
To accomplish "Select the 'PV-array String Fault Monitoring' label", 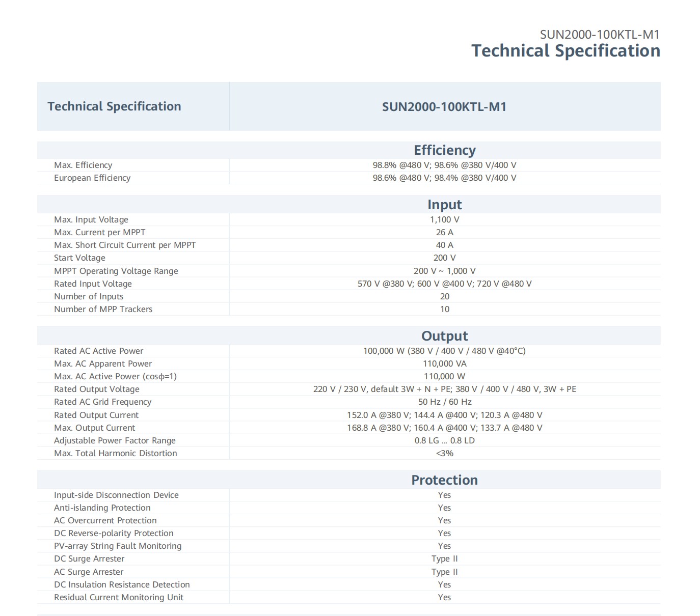I will tap(118, 546).
